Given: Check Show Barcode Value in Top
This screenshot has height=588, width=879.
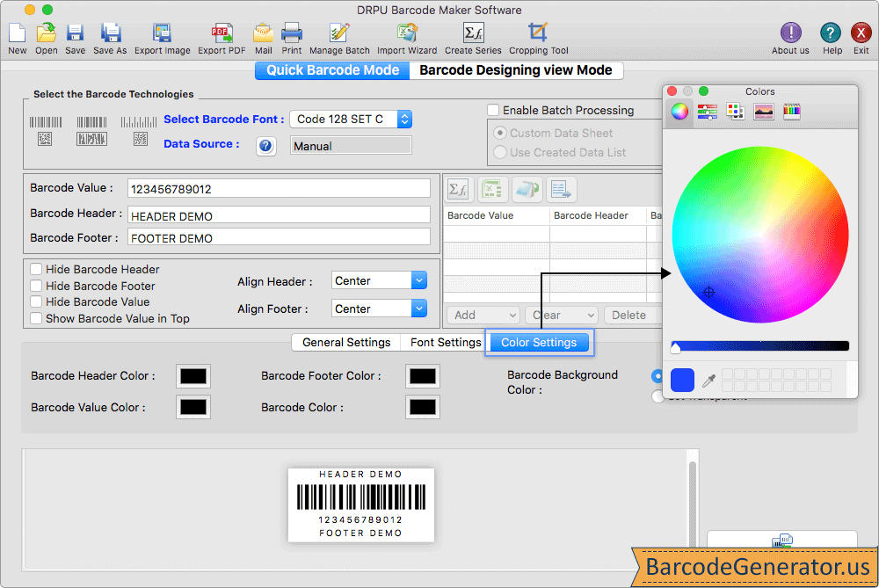Looking at the screenshot, I should tap(36, 318).
